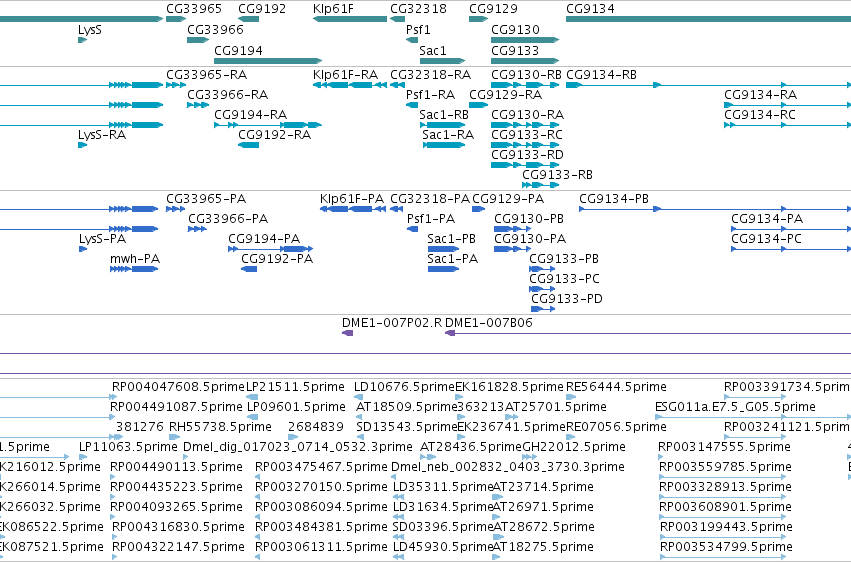Click the CG33965 gene label

click(x=194, y=9)
